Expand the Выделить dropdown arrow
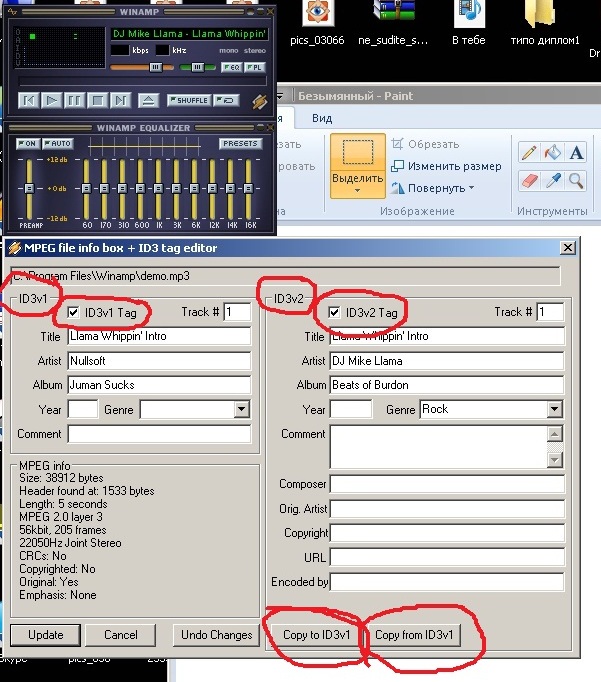Viewport: 601px width, 682px height. point(357,191)
